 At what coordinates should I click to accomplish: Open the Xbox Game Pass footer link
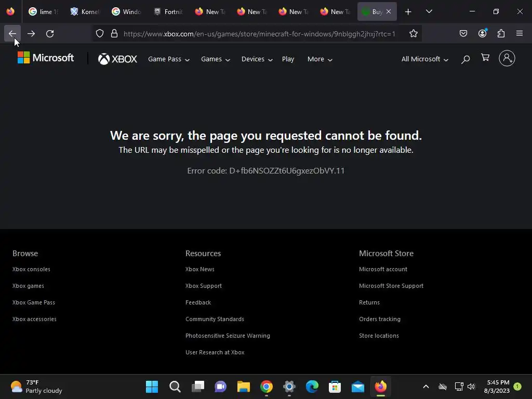[34, 302]
